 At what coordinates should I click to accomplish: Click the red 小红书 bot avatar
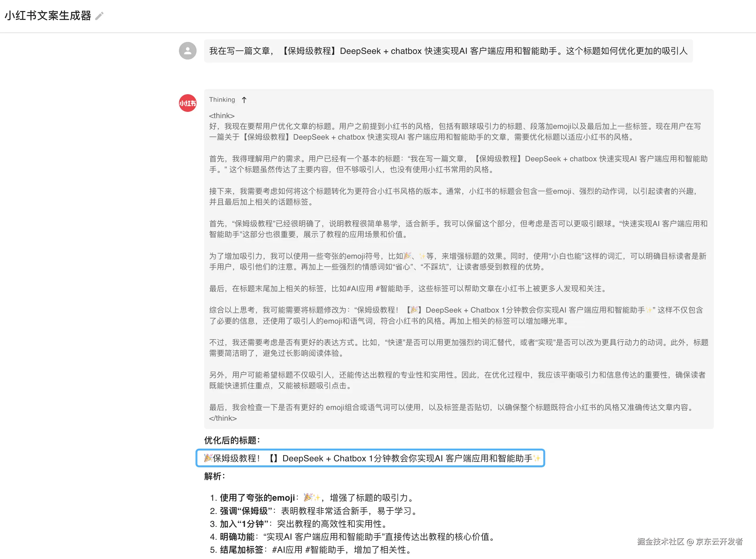(187, 103)
